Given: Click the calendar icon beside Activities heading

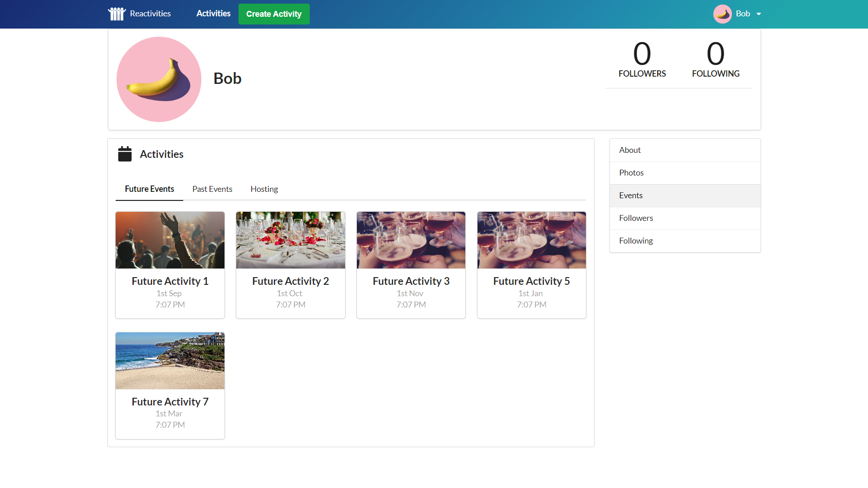Looking at the screenshot, I should coord(125,154).
